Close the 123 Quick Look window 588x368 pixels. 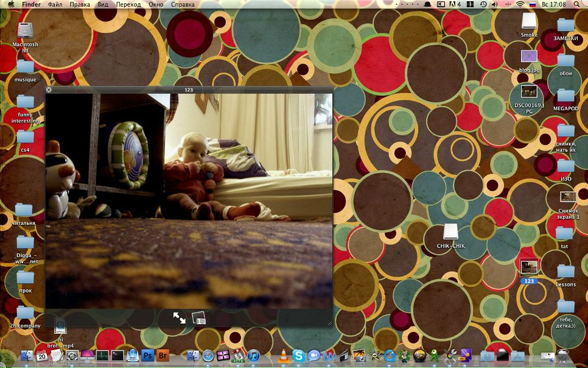(49, 90)
